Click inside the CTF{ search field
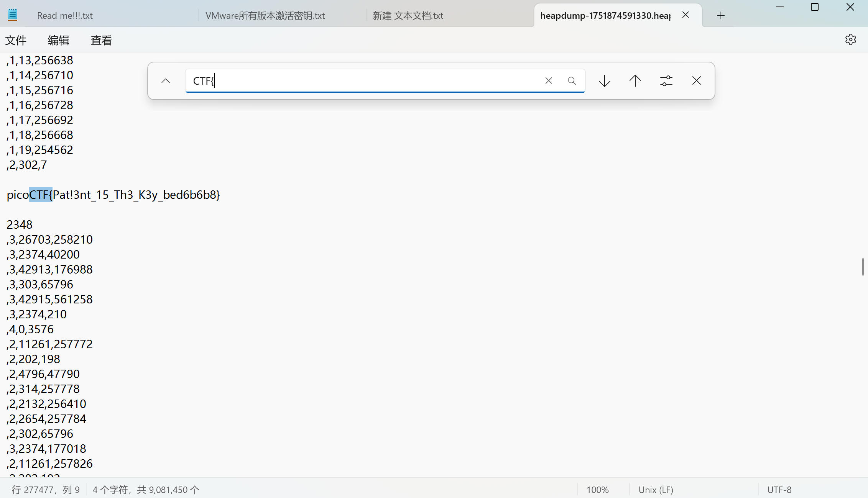The width and height of the screenshot is (868, 498). point(364,81)
